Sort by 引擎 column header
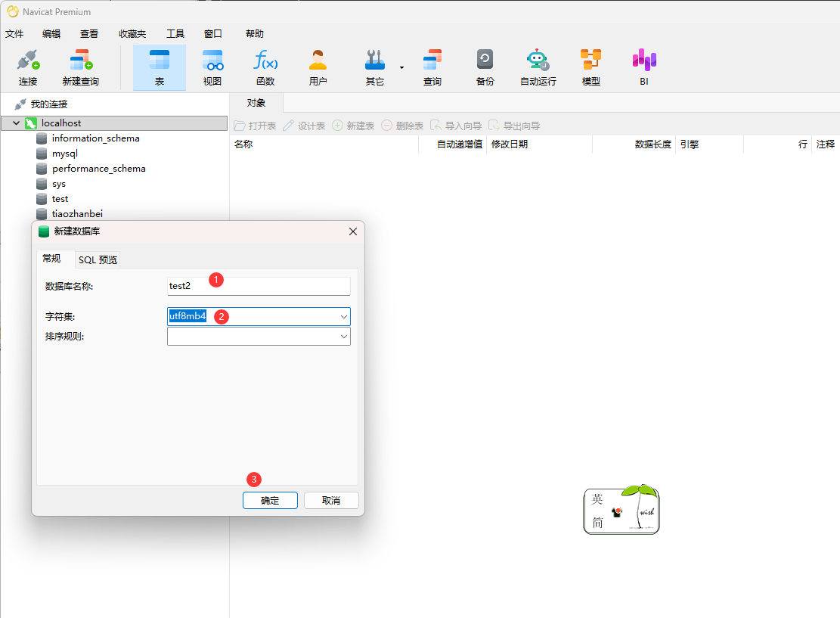Viewport: 840px width, 618px height. [709, 144]
